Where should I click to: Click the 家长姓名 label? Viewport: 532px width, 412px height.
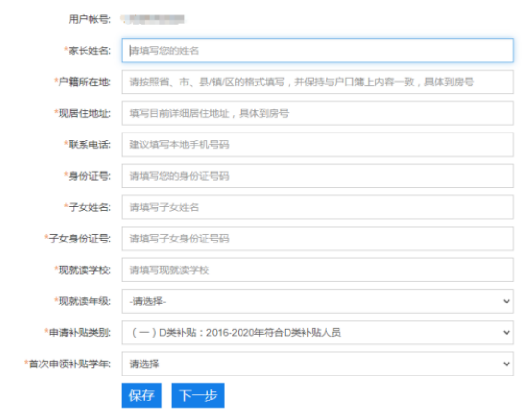pyautogui.click(x=87, y=50)
